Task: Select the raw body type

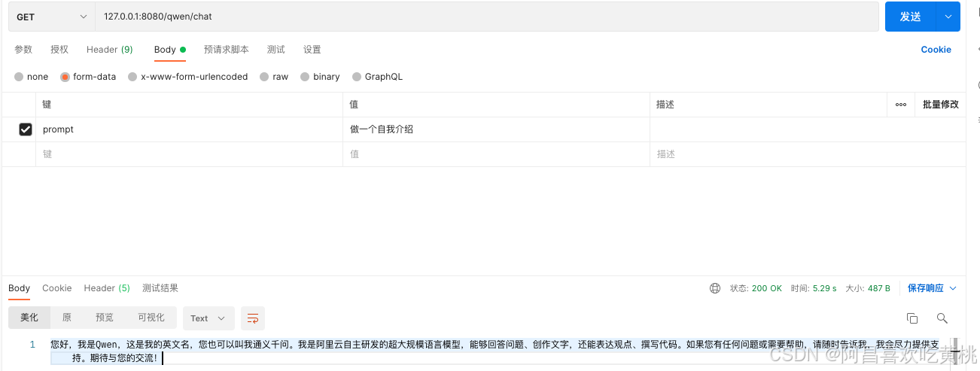Action: (274, 77)
